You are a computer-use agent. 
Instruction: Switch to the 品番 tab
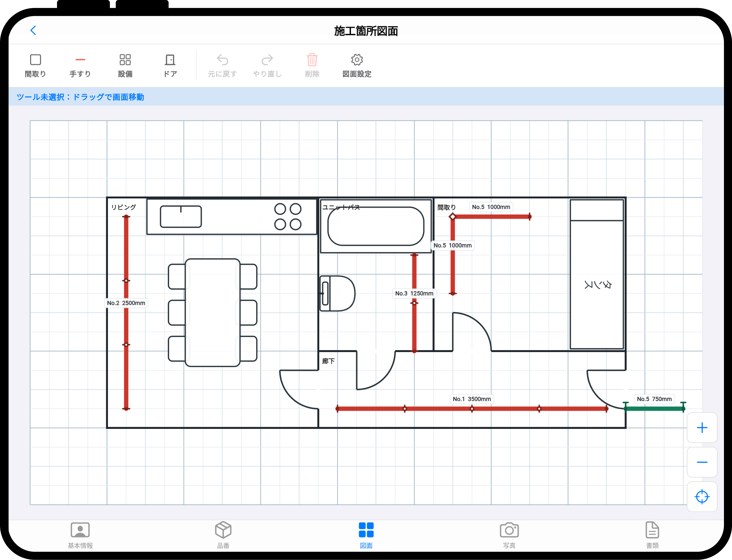(x=223, y=535)
